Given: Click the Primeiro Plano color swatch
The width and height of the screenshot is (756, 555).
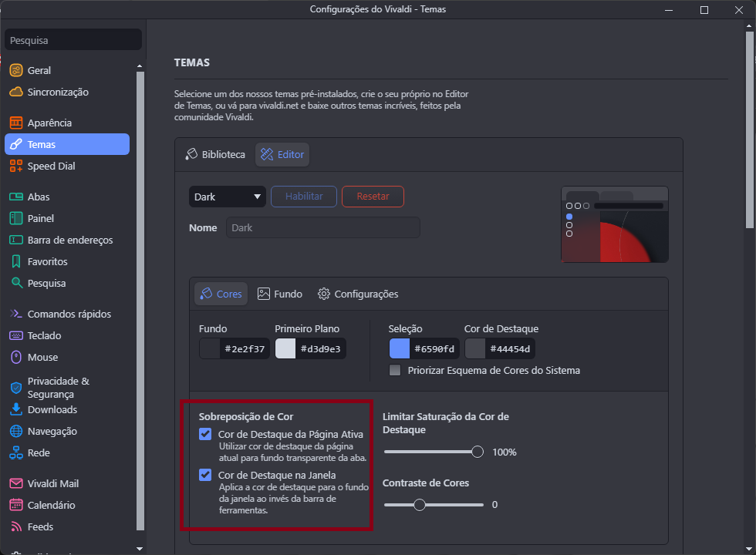Looking at the screenshot, I should tap(285, 348).
